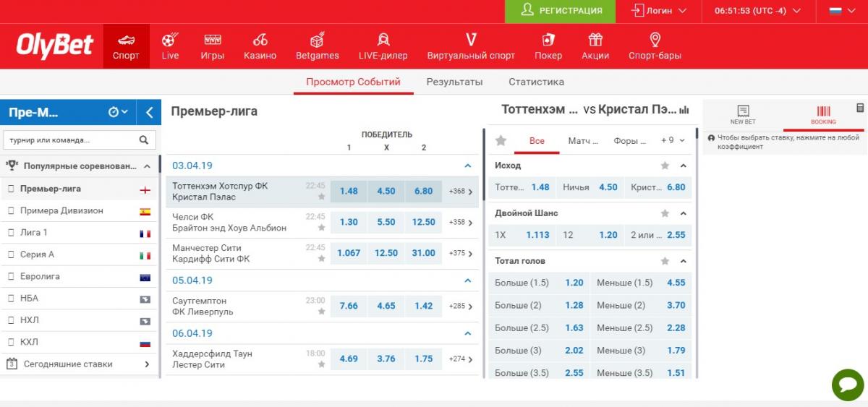The width and height of the screenshot is (868, 407).
Task: Collapse the Двойной Шанс market
Action: [684, 213]
